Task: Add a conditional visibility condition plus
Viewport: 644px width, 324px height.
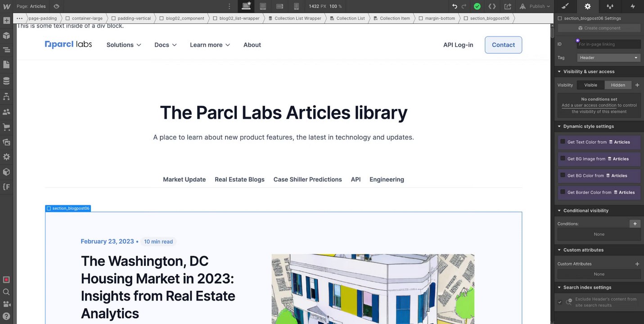Action: (x=635, y=224)
